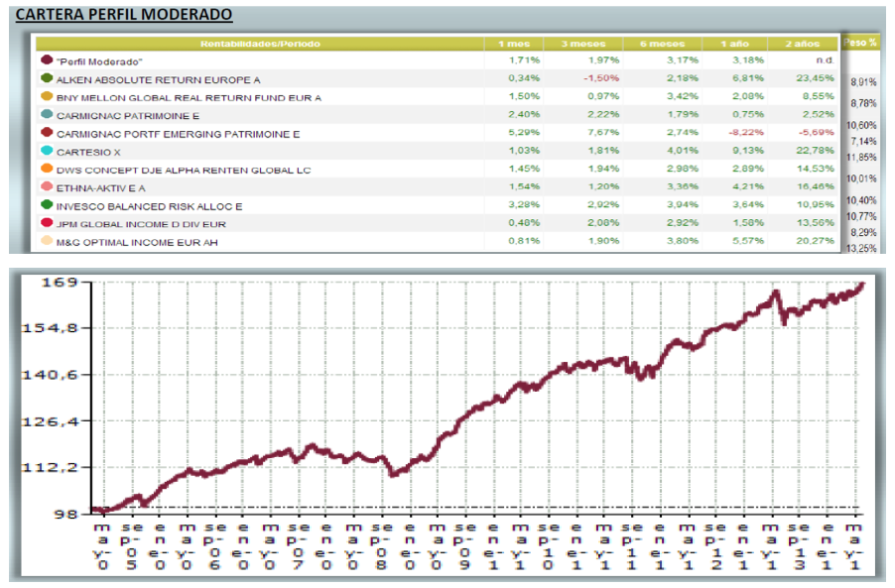Select the 22,78% two-year CARTESIO X value
The width and height of the screenshot is (895, 588).
(x=815, y=151)
